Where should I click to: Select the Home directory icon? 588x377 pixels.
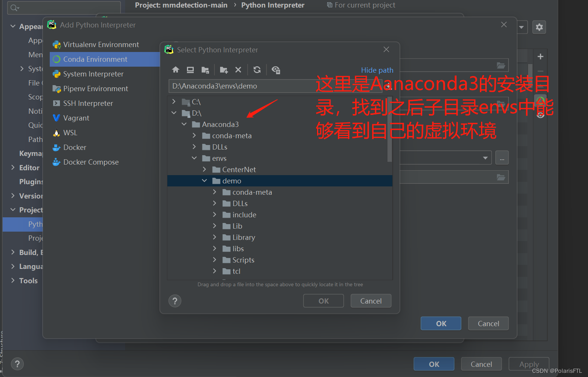175,70
